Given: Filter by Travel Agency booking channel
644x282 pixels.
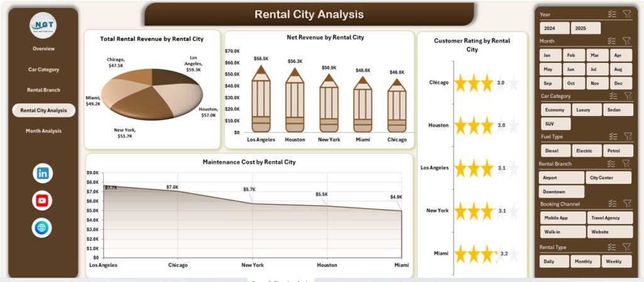Looking at the screenshot, I should (x=610, y=218).
